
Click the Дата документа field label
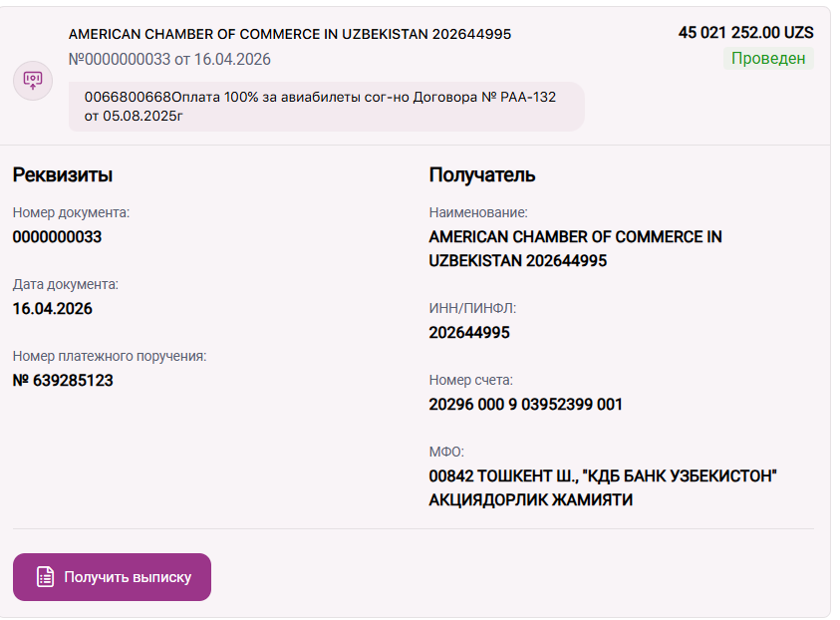[65, 284]
